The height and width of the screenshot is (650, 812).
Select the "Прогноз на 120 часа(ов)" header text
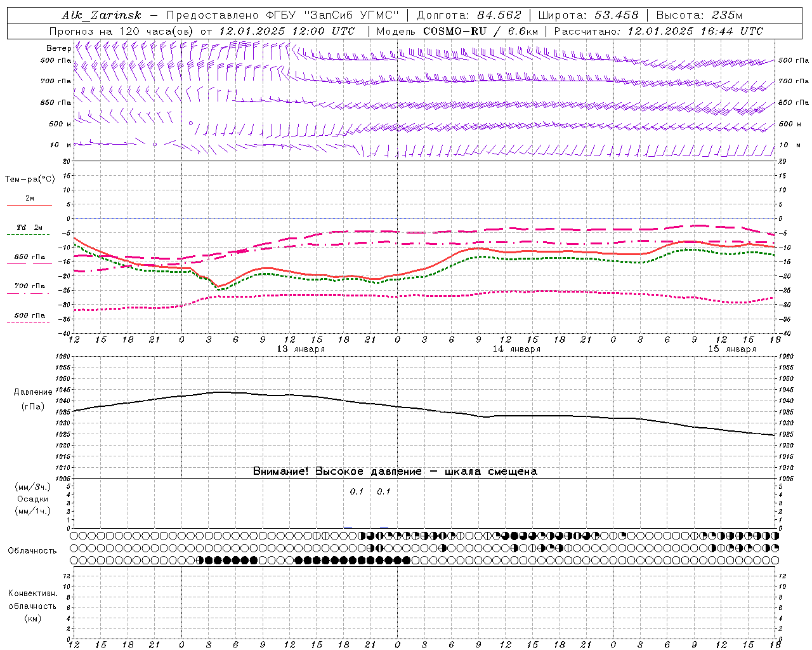(122, 31)
